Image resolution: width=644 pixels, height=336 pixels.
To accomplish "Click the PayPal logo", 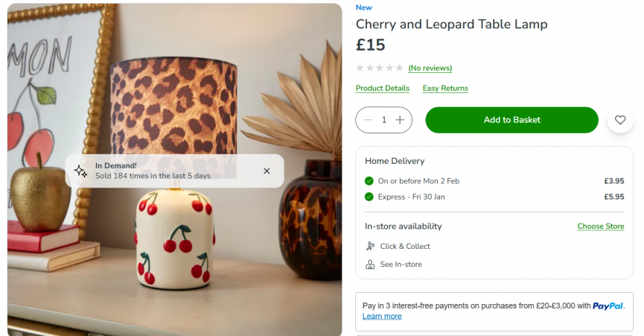I will tap(608, 305).
